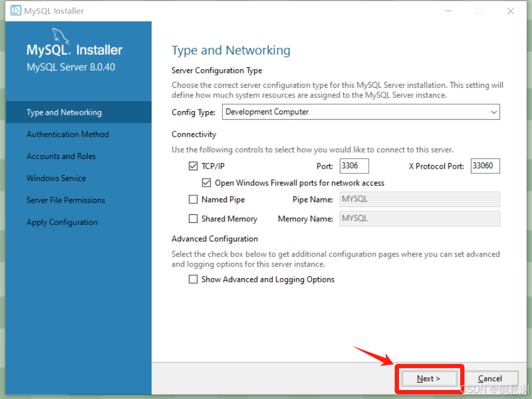Uncheck Open Windows Firewall ports option

pyautogui.click(x=206, y=183)
